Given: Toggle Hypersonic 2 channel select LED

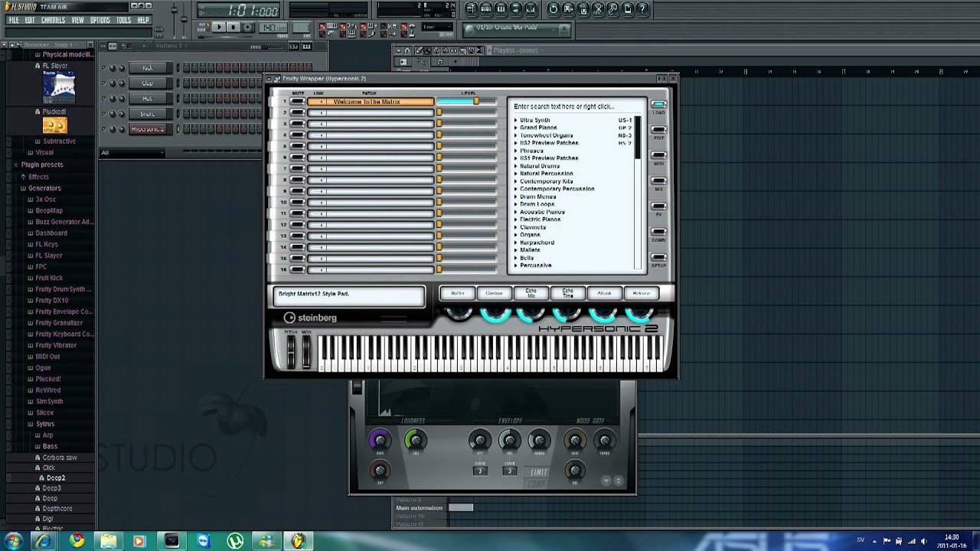Looking at the screenshot, I should point(178,129).
